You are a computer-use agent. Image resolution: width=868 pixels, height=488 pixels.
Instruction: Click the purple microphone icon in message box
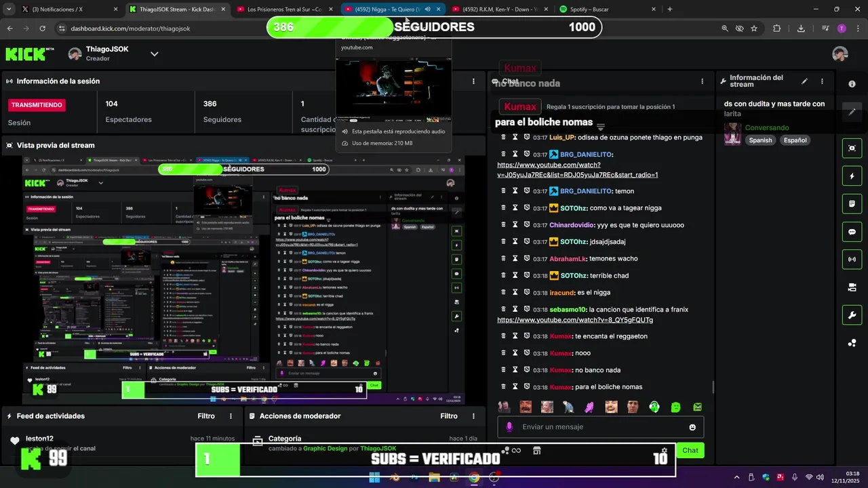(x=509, y=427)
